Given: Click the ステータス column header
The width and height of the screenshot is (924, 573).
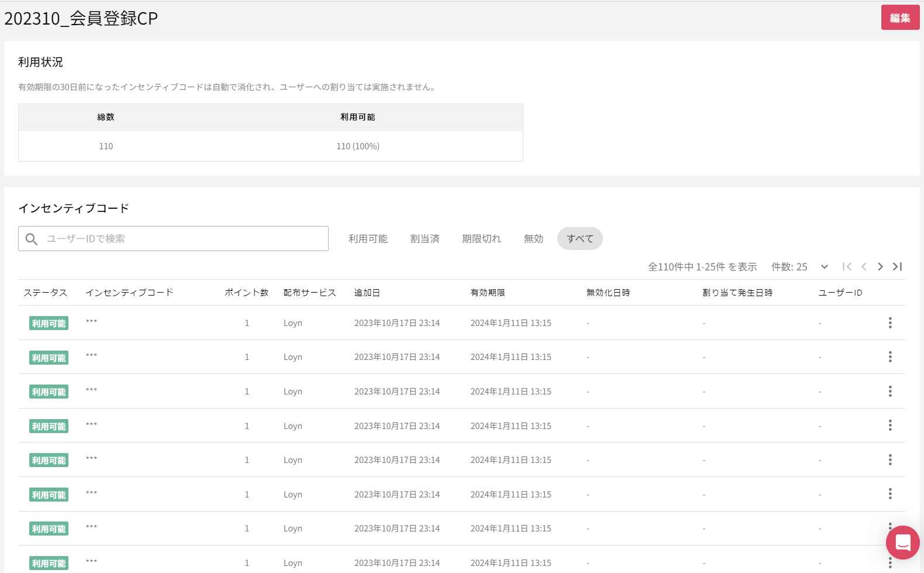Looking at the screenshot, I should tap(46, 293).
